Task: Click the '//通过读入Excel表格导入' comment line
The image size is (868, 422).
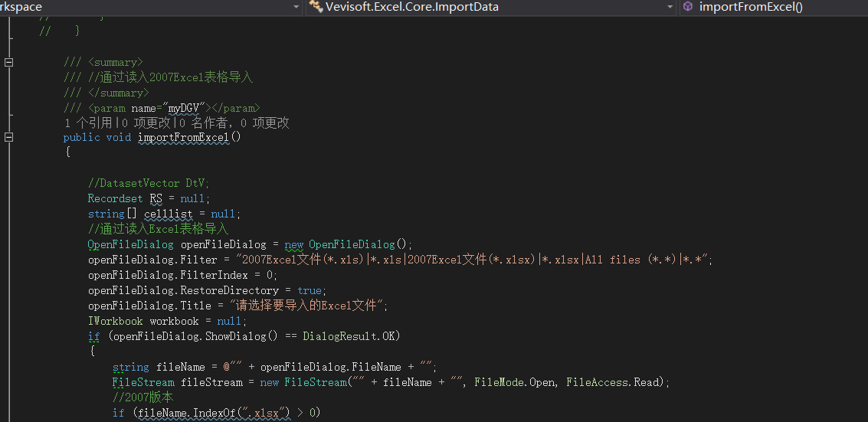Action: coord(159,228)
